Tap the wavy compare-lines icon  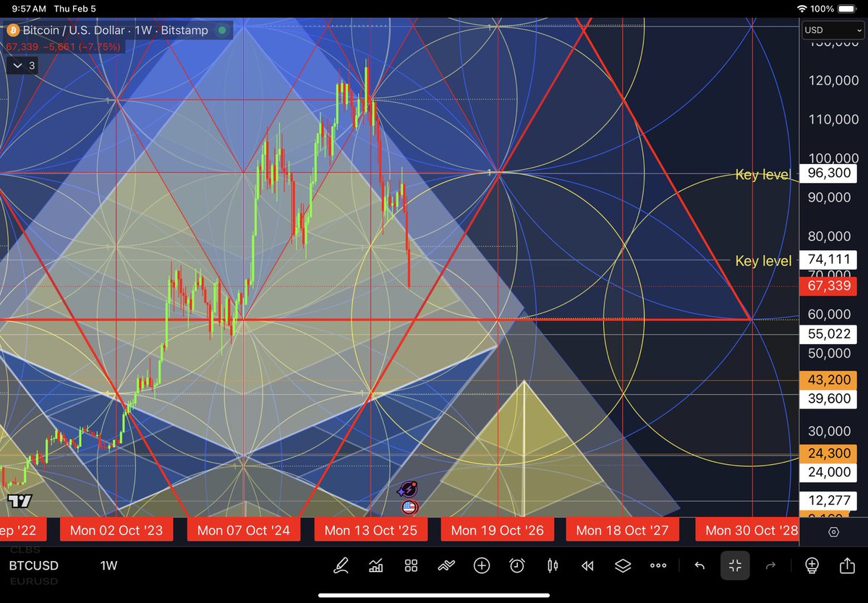(446, 565)
